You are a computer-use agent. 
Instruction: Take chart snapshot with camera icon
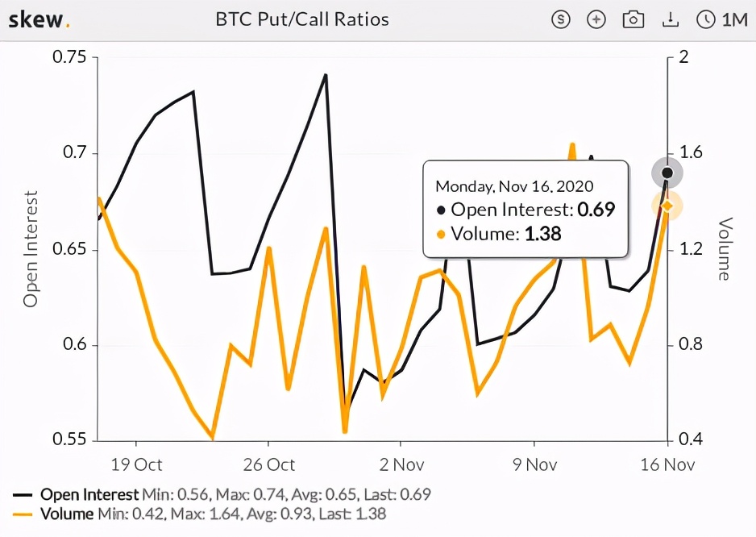633,20
